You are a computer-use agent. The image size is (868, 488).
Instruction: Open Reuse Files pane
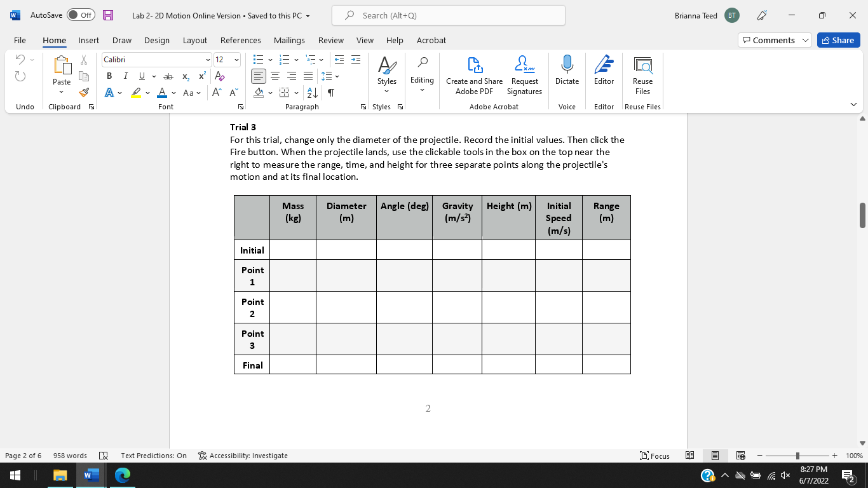click(642, 76)
